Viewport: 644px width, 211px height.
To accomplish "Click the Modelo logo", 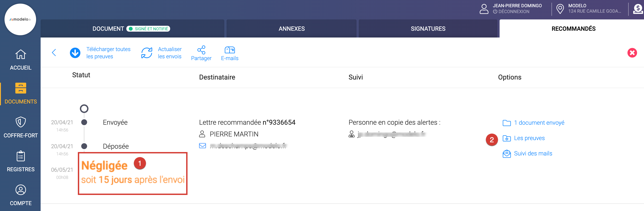I will pos(20,19).
